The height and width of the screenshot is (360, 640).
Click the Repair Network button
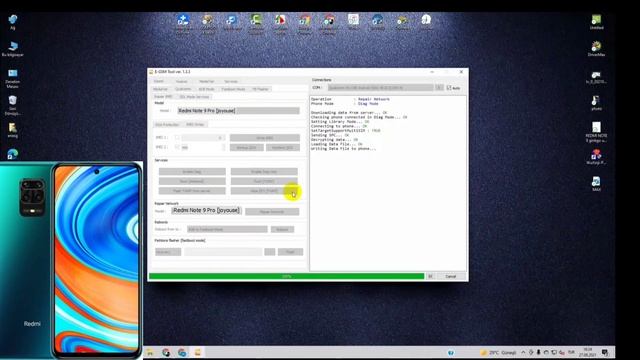272,211
